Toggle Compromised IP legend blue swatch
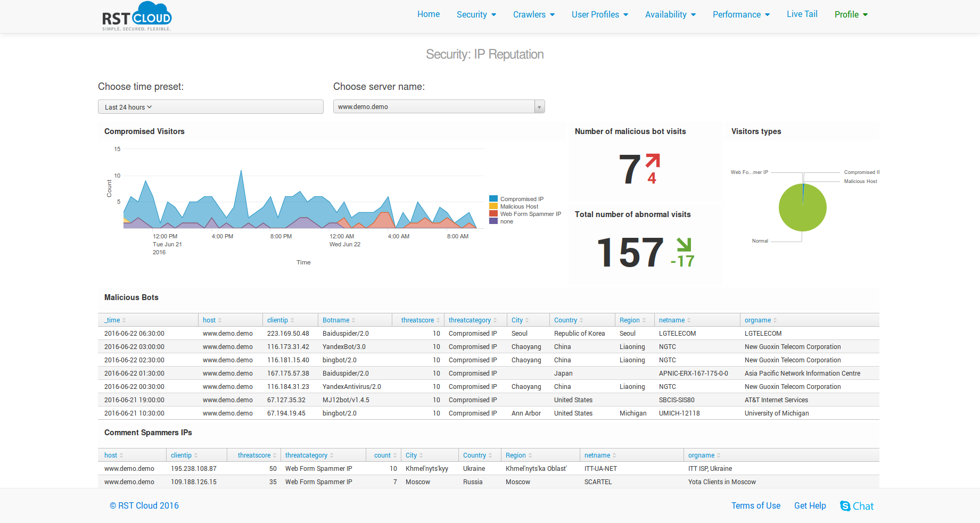Image resolution: width=980 pixels, height=523 pixels. pos(493,199)
